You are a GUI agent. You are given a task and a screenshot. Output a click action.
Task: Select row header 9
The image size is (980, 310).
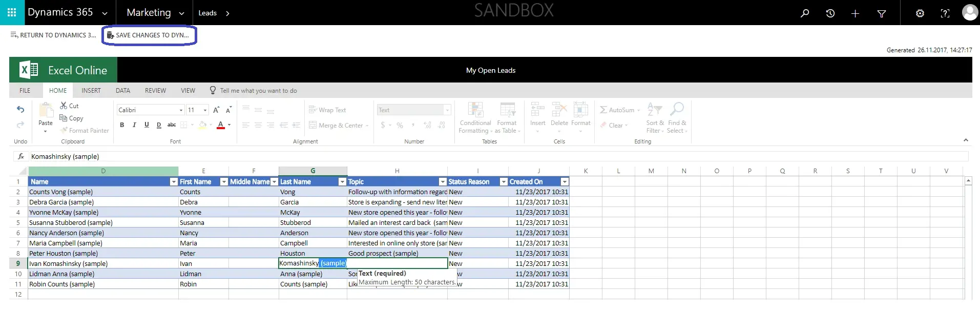(18, 263)
